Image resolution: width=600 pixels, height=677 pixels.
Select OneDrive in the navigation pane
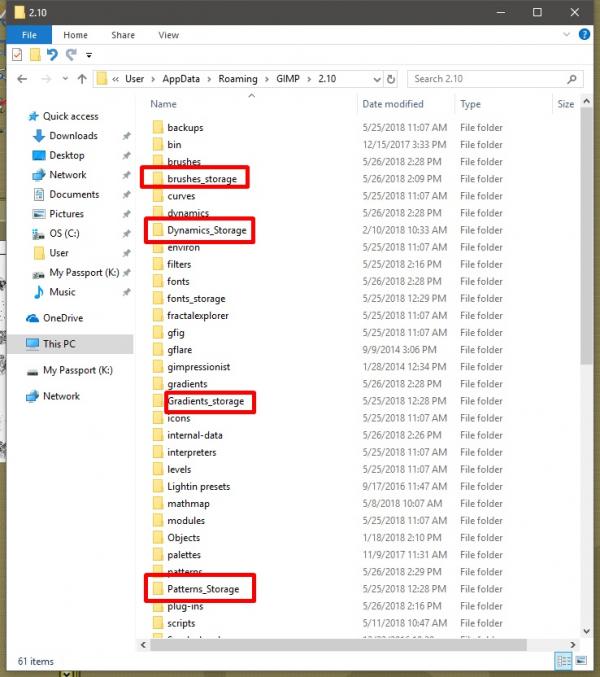coord(63,318)
